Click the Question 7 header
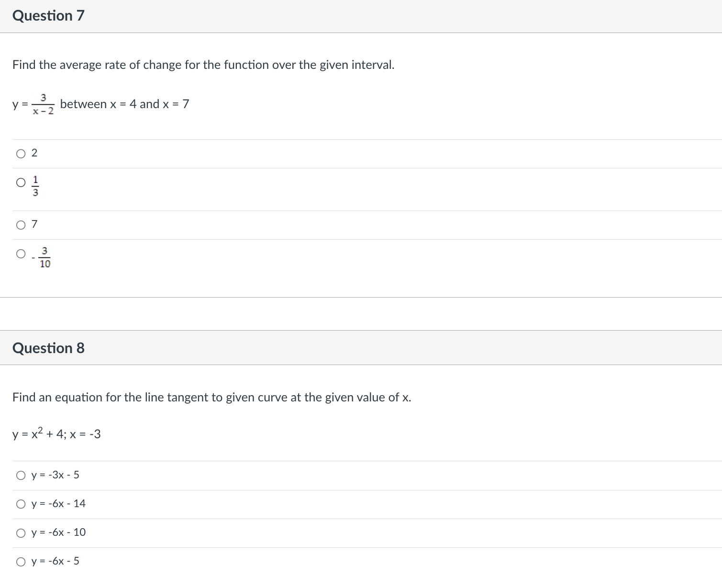This screenshot has width=722, height=588. 48,15
